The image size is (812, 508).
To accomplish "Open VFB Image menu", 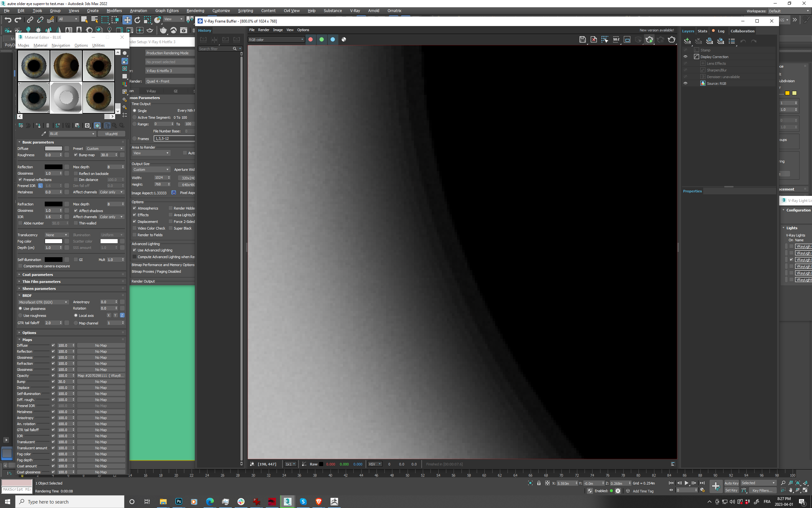I will pyautogui.click(x=278, y=30).
